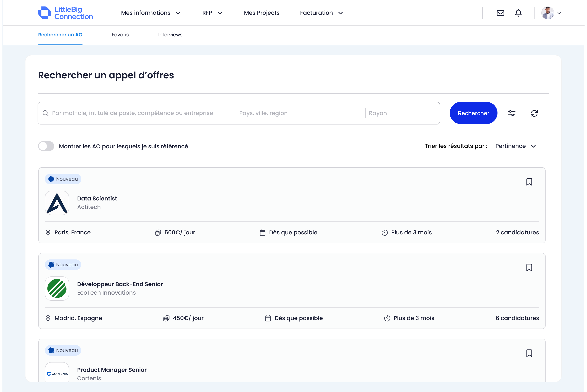Click the EcoTech Innovations logo

pos(57,288)
